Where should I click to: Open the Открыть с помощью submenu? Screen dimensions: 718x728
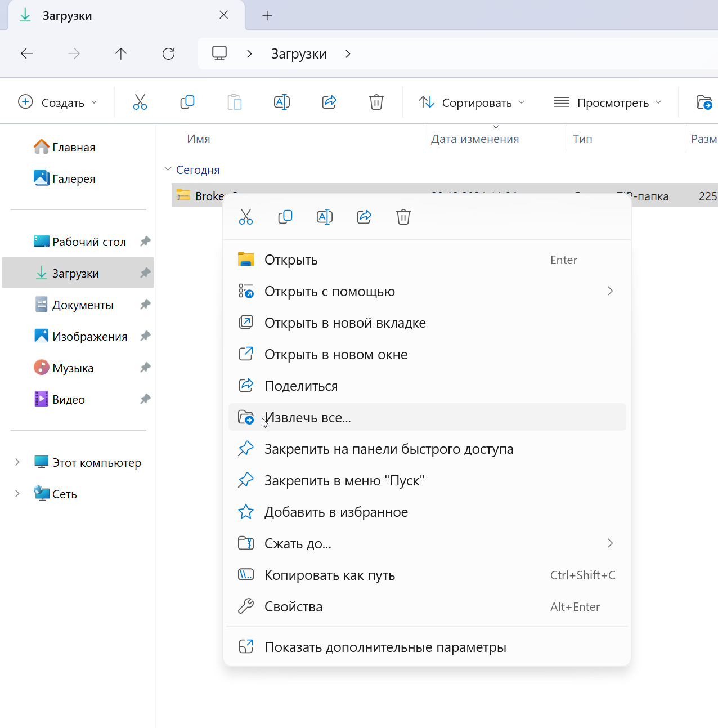(x=427, y=291)
